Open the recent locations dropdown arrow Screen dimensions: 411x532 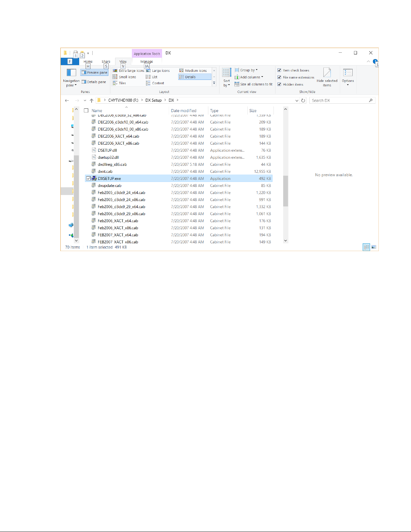[85, 100]
